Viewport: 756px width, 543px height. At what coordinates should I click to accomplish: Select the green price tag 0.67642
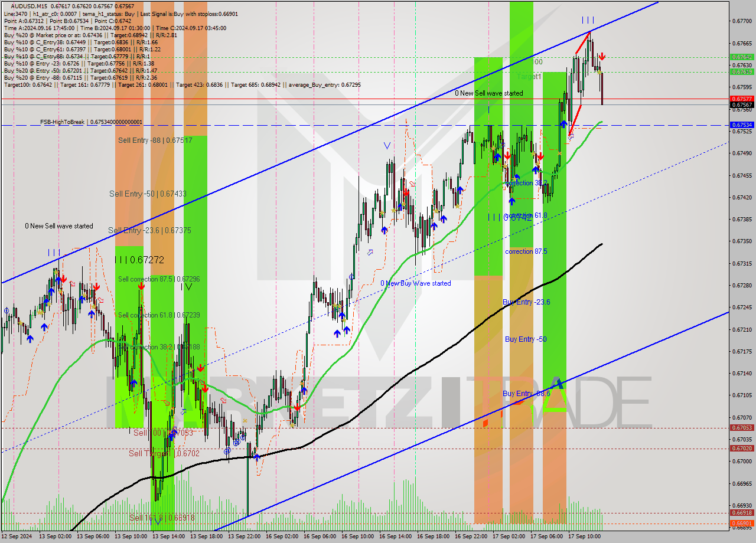[742, 57]
